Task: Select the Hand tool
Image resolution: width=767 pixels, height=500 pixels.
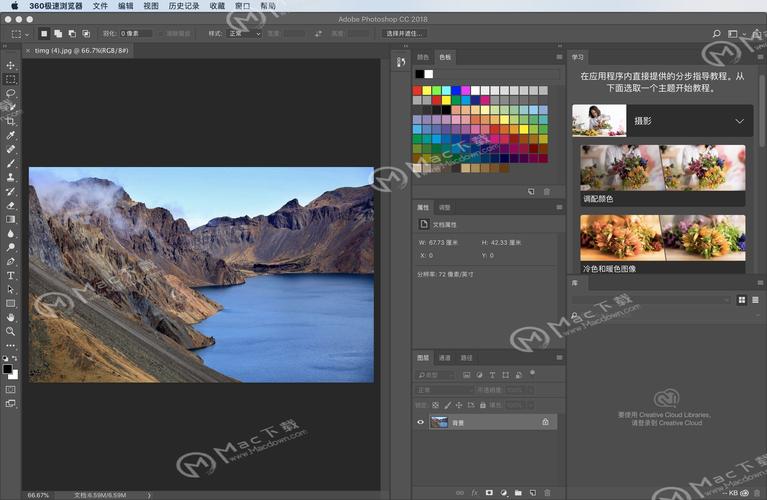Action: click(x=11, y=317)
